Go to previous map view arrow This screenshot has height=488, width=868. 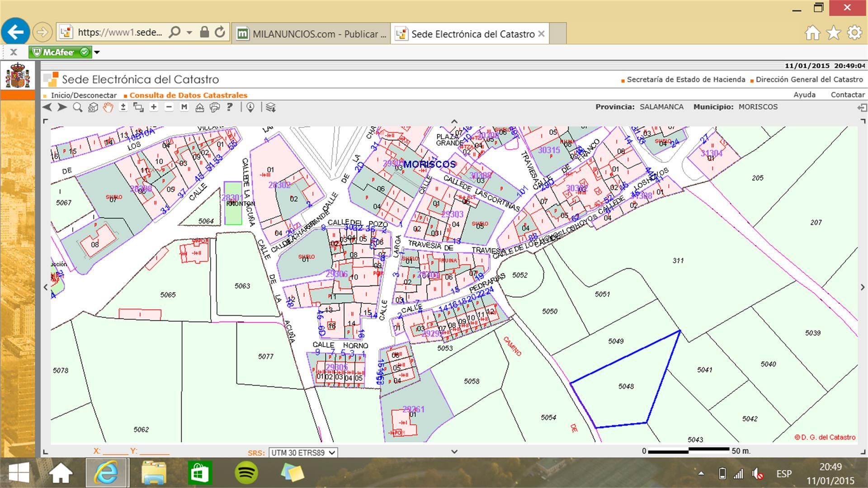(x=47, y=107)
